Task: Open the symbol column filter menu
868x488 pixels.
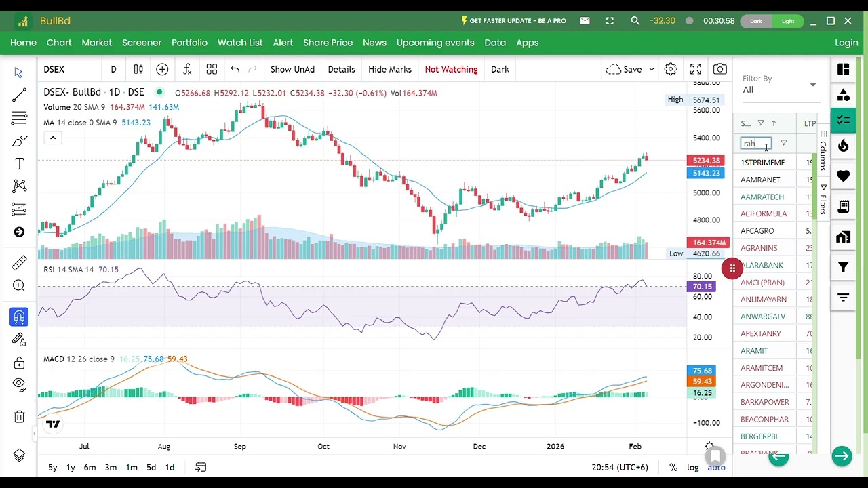Action: (761, 123)
